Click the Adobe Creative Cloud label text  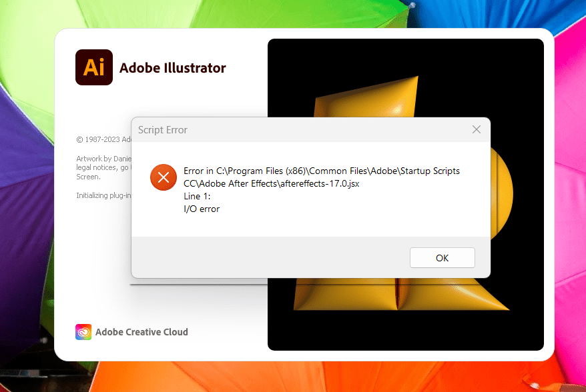point(142,331)
